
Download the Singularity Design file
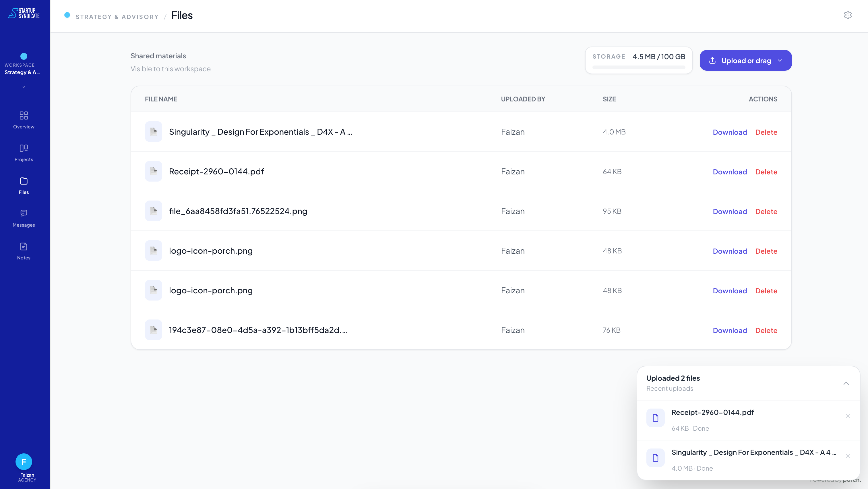730,132
